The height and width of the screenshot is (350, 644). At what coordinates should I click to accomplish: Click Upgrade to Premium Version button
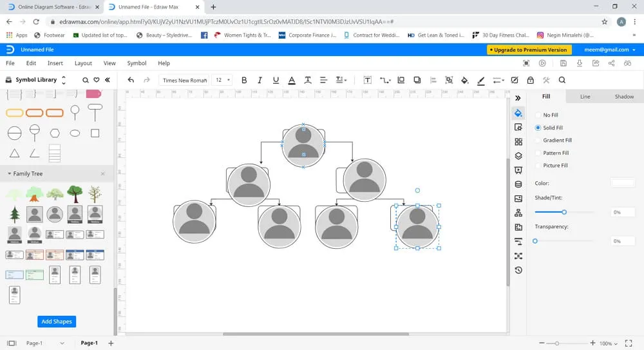(x=529, y=50)
